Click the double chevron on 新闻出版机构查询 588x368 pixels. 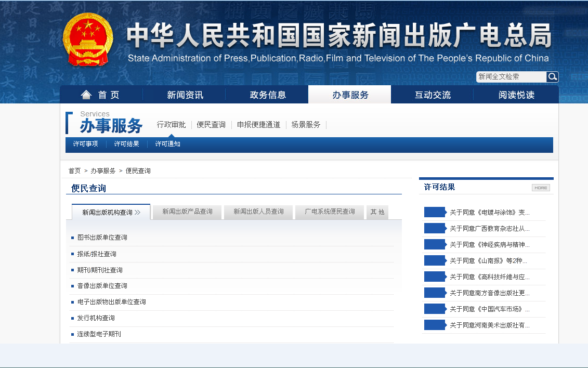[138, 213]
